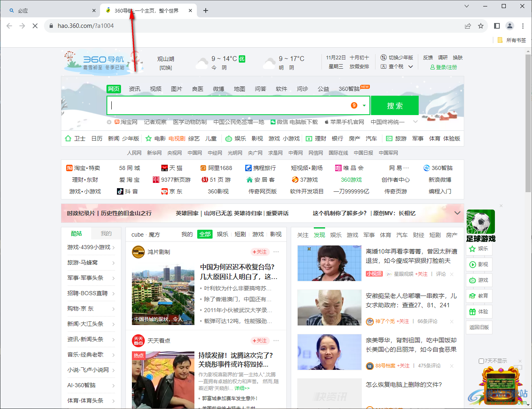Expand the hot search words chevron

(415, 122)
